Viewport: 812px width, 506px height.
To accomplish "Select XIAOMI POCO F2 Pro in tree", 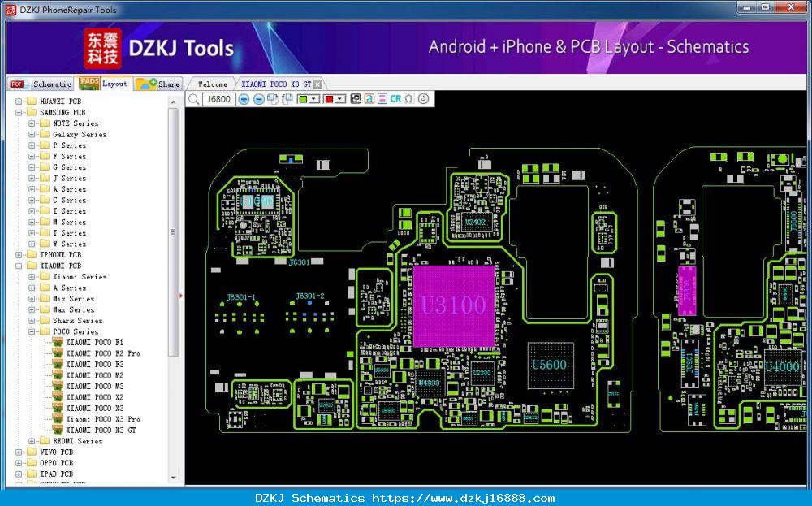I will (x=102, y=353).
